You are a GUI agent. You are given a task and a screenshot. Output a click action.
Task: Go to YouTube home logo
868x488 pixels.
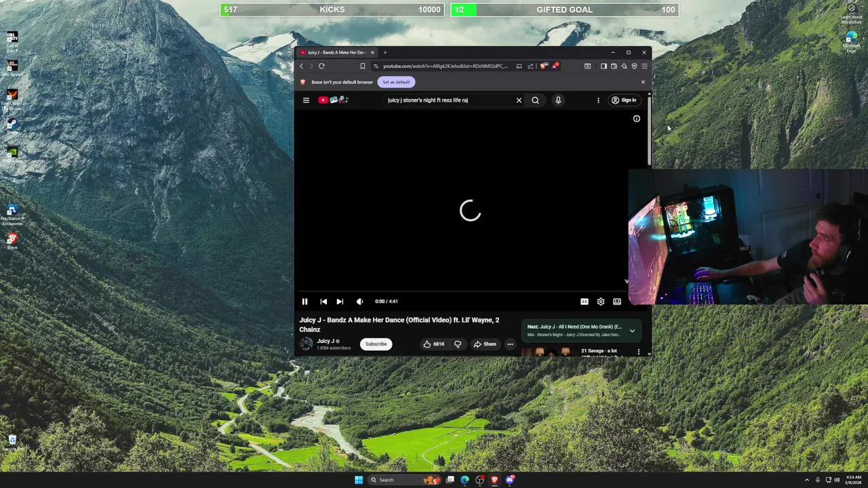coord(333,100)
